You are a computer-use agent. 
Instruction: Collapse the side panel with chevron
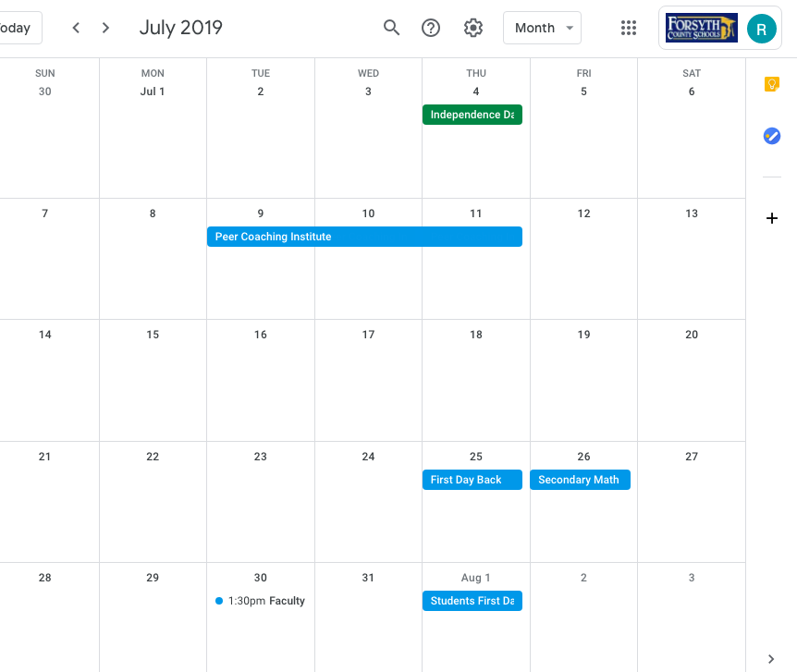772,658
